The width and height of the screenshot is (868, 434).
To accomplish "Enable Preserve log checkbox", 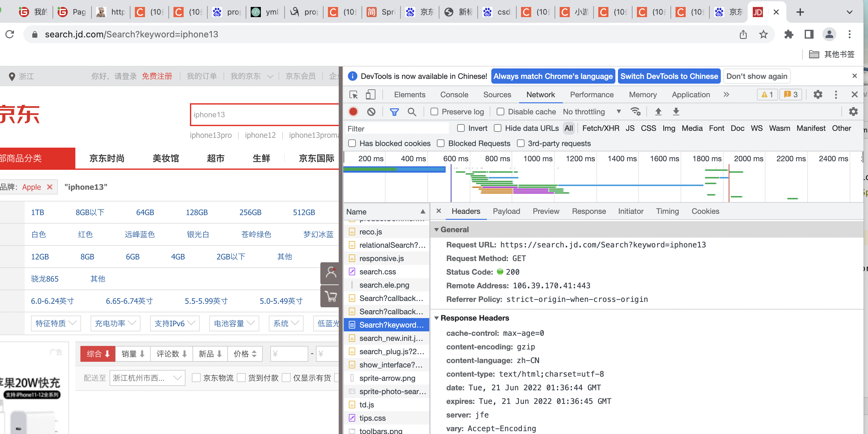I will 434,112.
